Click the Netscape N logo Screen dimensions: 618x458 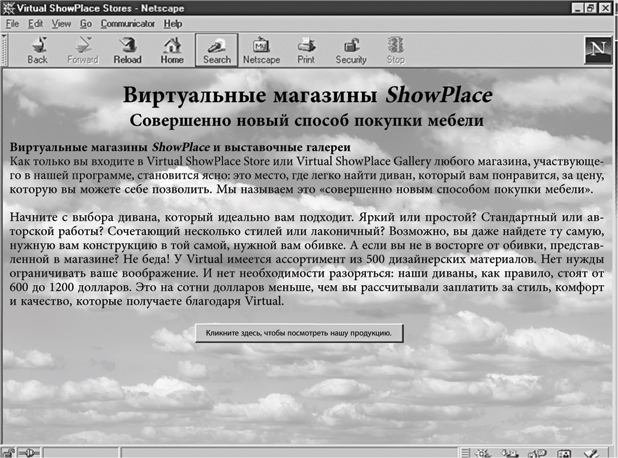[597, 50]
